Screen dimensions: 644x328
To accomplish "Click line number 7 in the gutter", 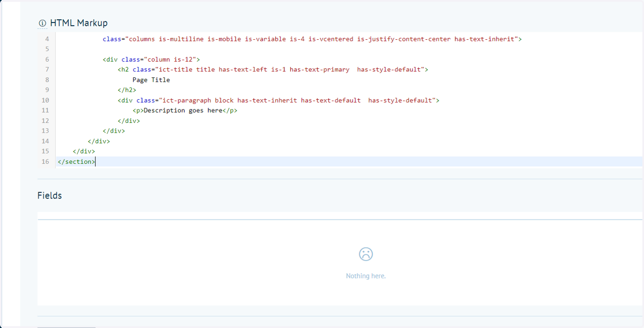I will 47,70.
